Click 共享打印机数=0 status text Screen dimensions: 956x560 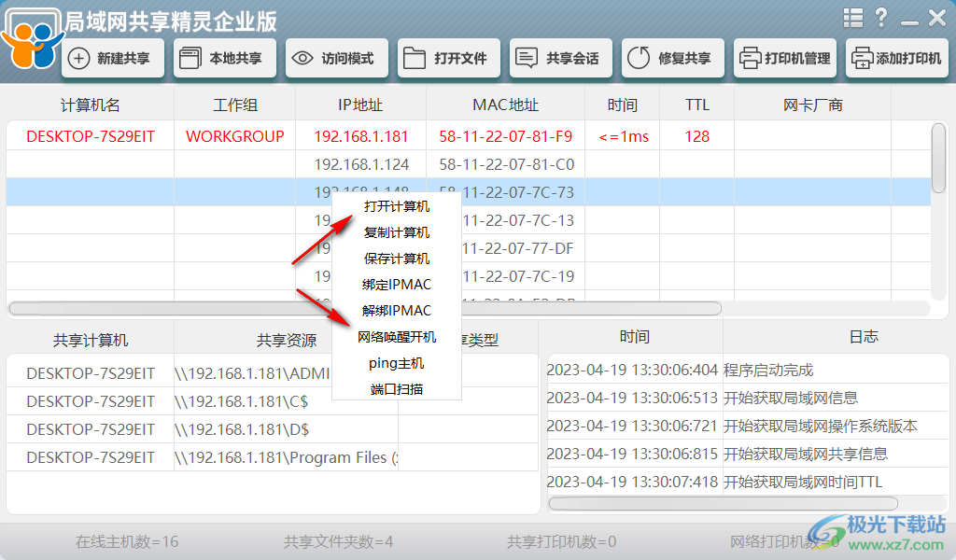(561, 541)
